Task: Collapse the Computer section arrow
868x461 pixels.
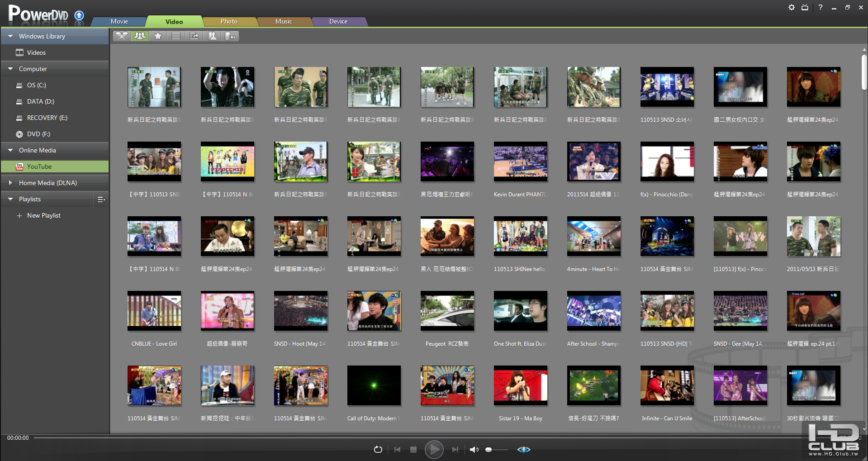Action: coord(10,69)
